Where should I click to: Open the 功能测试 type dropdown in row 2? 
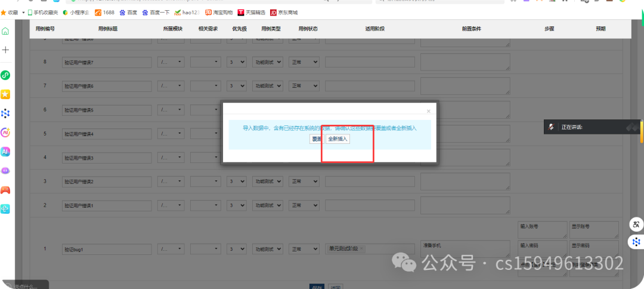coord(268,205)
